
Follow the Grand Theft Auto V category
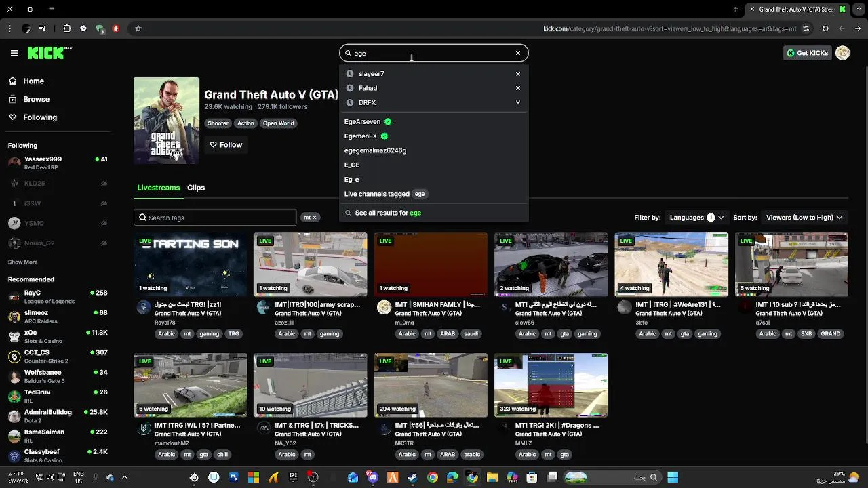point(226,145)
